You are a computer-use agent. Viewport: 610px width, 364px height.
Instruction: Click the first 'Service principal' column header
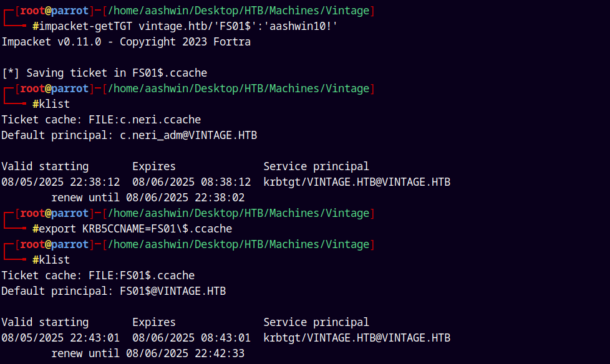pyautogui.click(x=316, y=166)
